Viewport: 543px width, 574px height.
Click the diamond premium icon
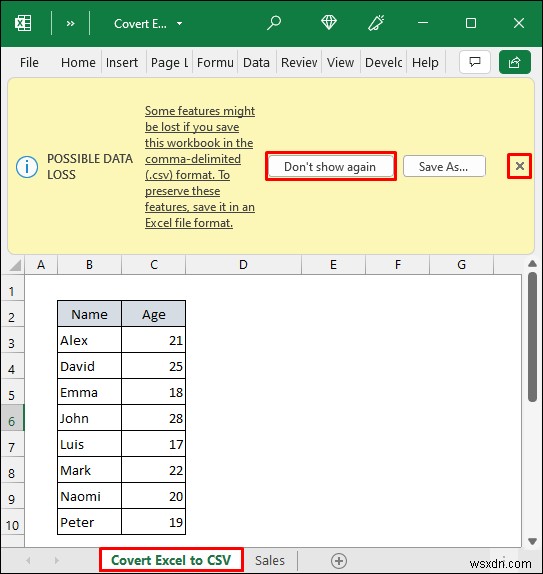pyautogui.click(x=328, y=23)
